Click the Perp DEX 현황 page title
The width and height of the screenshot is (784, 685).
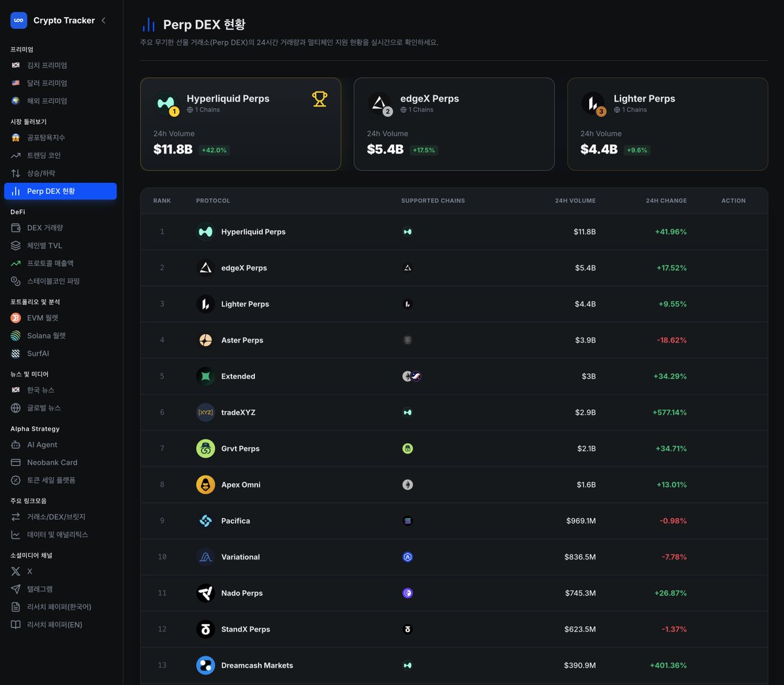tap(204, 25)
